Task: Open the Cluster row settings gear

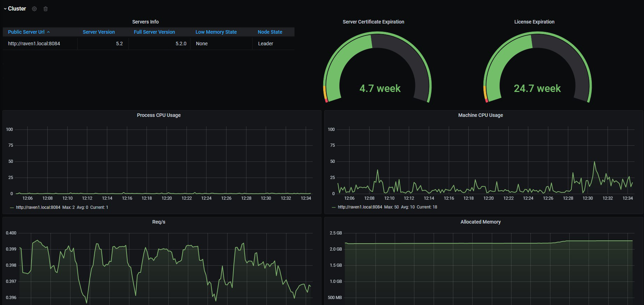Action: click(34, 9)
